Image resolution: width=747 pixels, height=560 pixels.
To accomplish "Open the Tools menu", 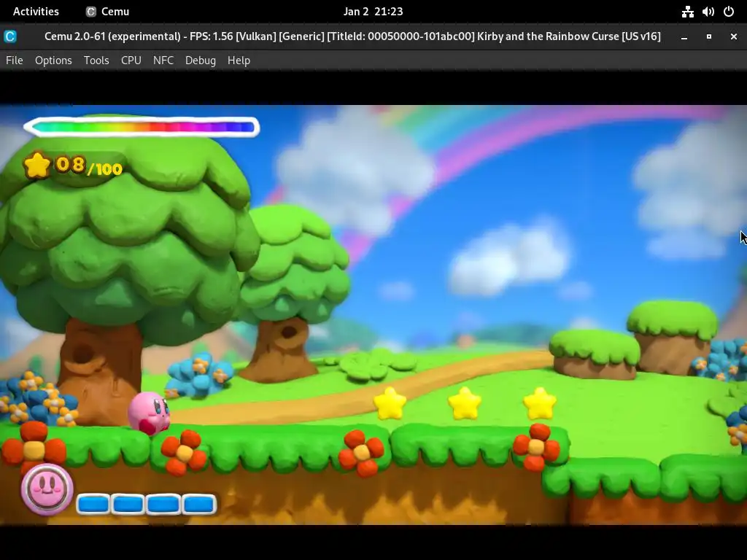I will pos(96,61).
